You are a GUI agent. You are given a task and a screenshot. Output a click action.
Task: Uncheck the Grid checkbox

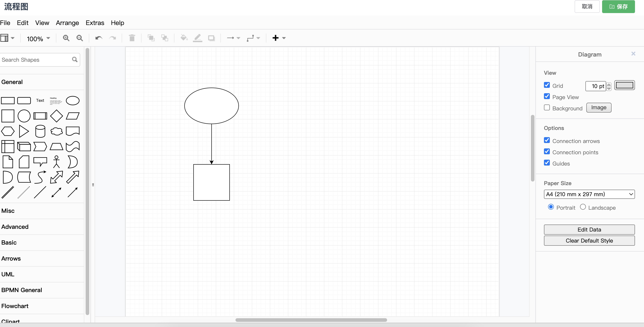547,85
